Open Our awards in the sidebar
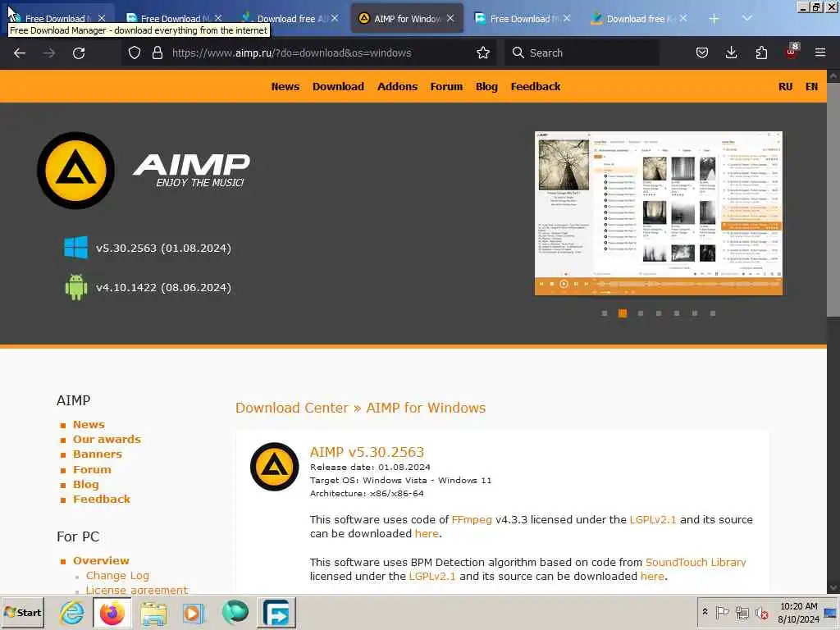This screenshot has height=630, width=840. pyautogui.click(x=107, y=440)
